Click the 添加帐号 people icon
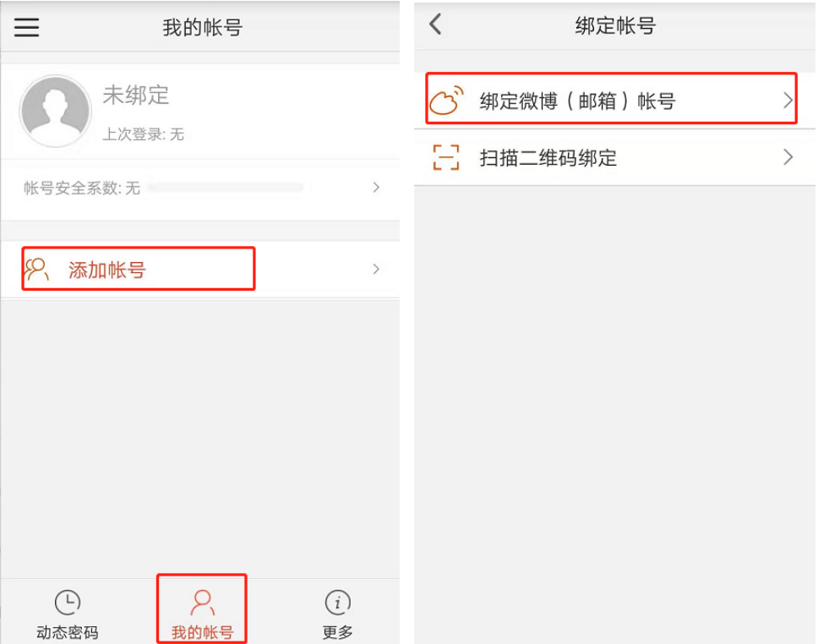Screen dimensions: 818x644 (37, 270)
